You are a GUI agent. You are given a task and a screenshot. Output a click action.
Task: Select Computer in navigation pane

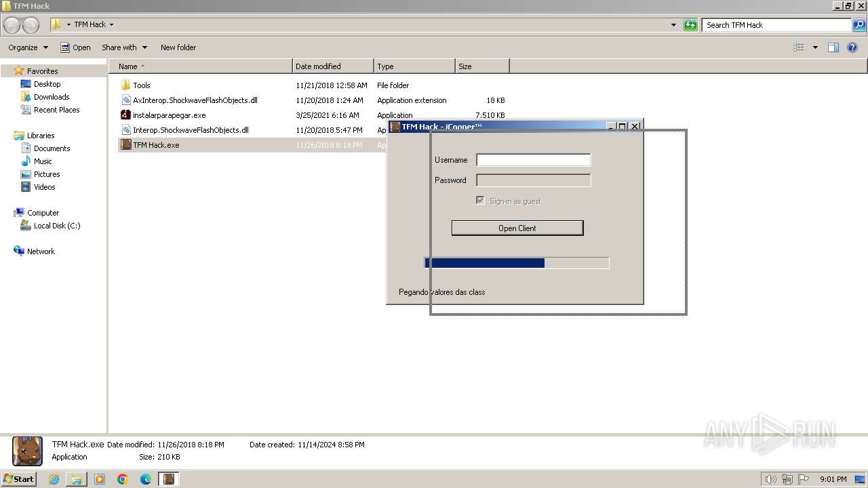pos(43,213)
